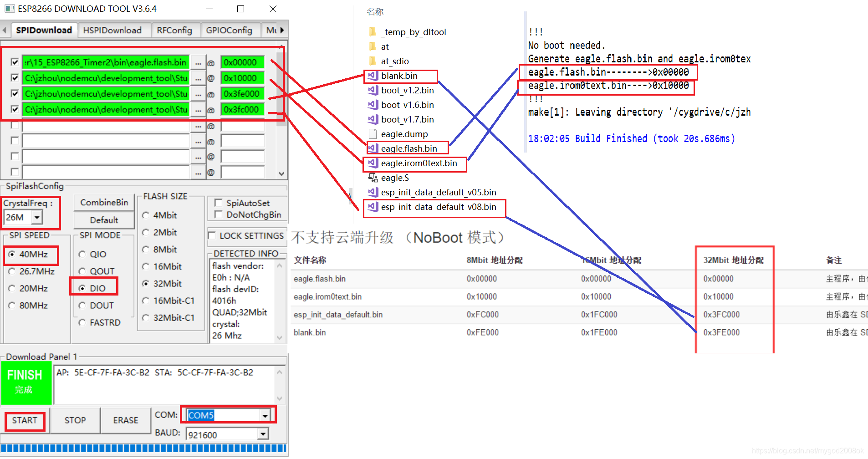Select FASTRD SPI mode
868x459 pixels.
coord(82,322)
